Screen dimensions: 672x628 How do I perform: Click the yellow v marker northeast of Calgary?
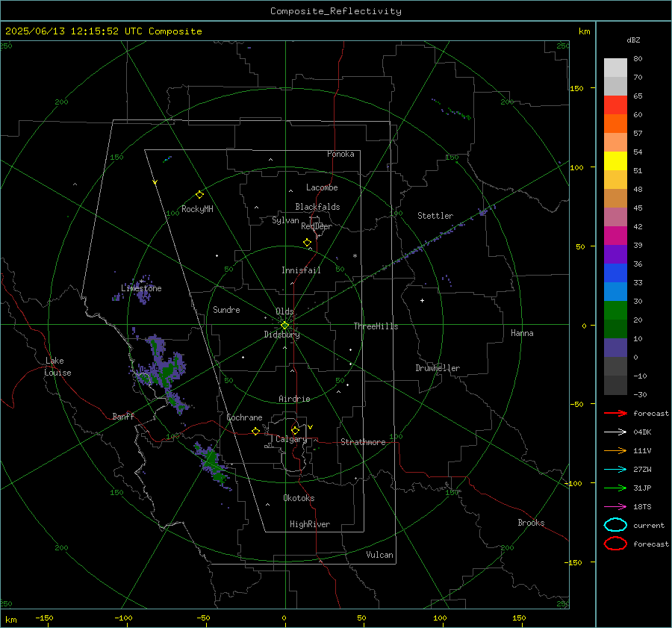point(311,427)
